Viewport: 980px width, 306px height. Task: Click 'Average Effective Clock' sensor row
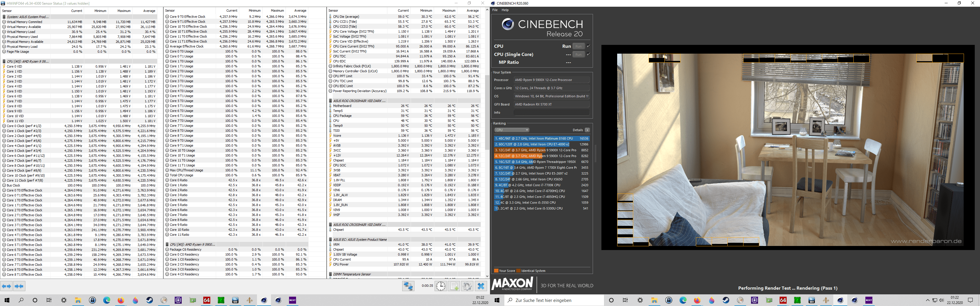(236, 46)
